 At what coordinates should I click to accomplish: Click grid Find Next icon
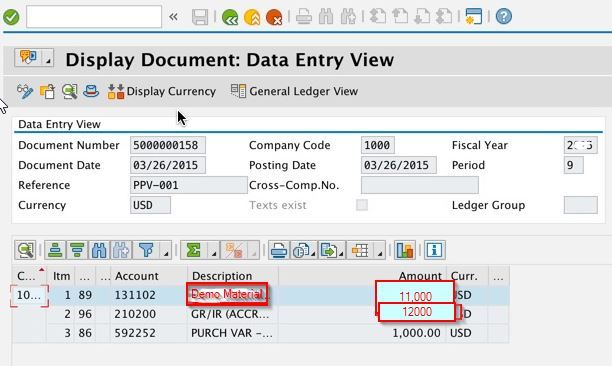(x=121, y=250)
